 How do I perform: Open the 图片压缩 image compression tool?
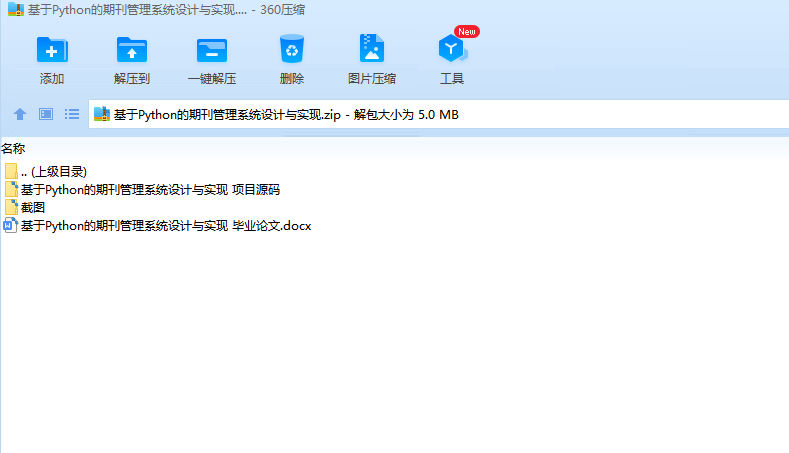(x=371, y=48)
